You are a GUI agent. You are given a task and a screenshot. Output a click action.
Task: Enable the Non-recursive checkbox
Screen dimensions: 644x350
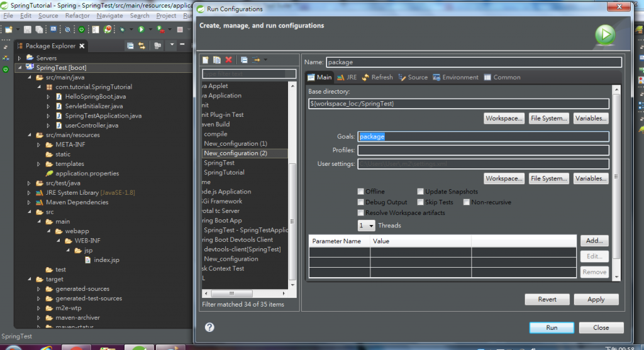(466, 202)
